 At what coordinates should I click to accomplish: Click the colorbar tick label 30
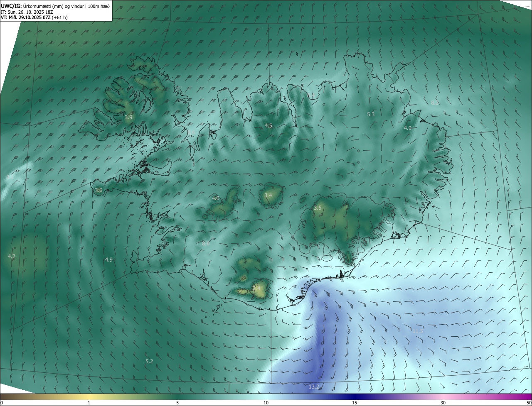[x=443, y=403]
